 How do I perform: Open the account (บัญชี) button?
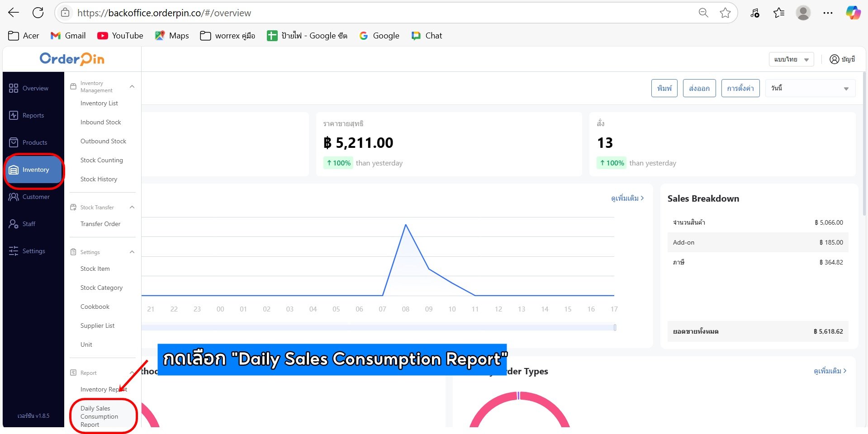point(842,59)
